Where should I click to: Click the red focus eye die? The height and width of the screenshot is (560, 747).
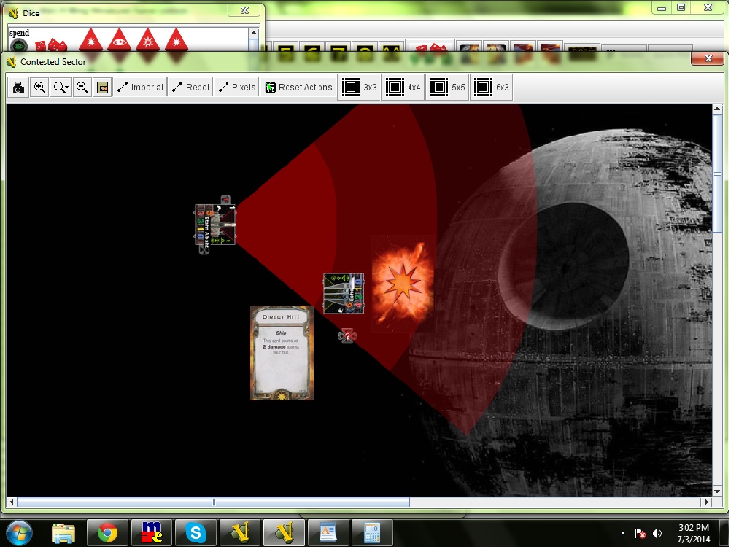coord(119,40)
